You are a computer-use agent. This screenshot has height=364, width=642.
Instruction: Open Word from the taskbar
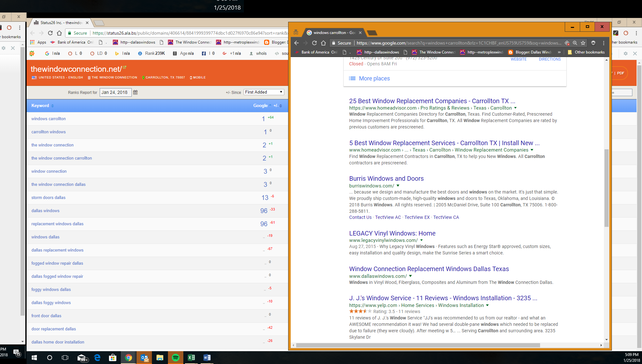pos(207,358)
